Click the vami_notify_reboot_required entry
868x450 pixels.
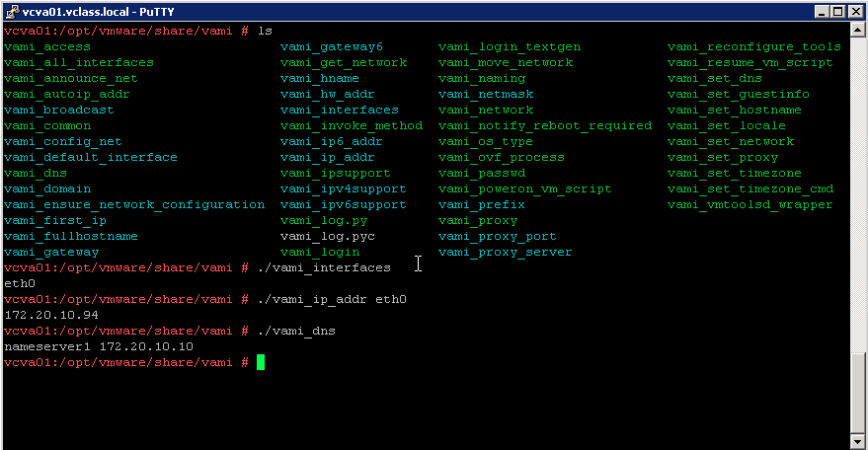(545, 125)
